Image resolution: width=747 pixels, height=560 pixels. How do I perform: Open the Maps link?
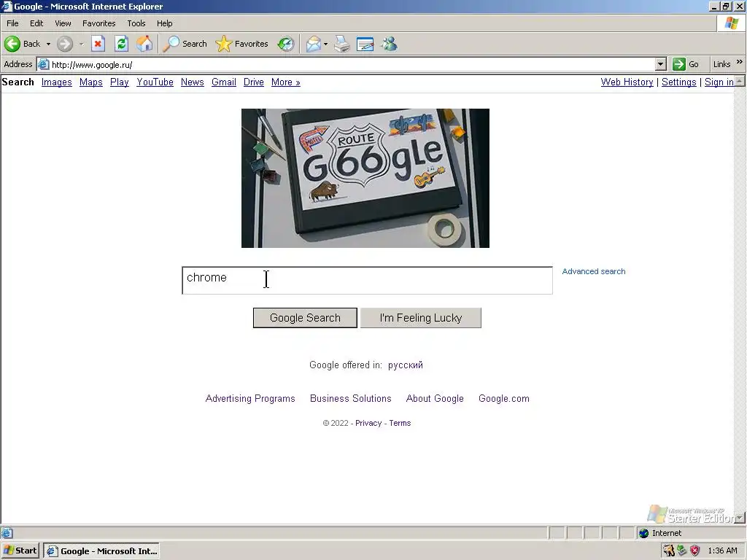pyautogui.click(x=91, y=82)
